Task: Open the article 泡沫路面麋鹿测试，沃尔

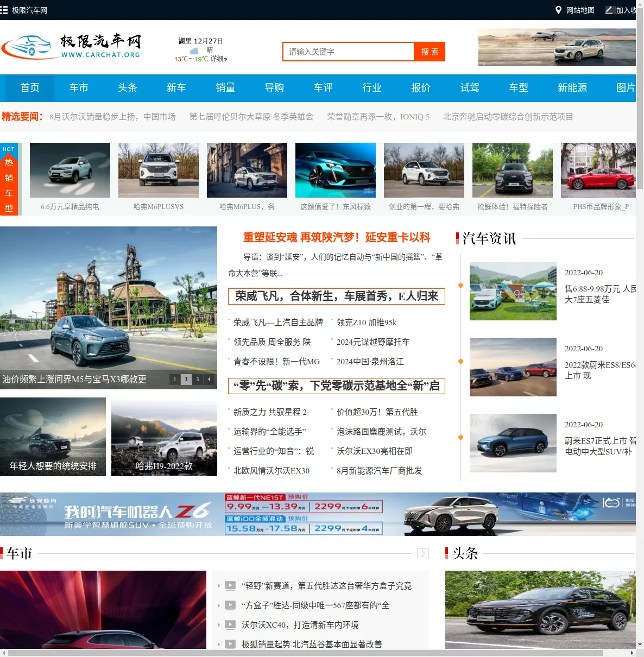Action: (x=381, y=432)
